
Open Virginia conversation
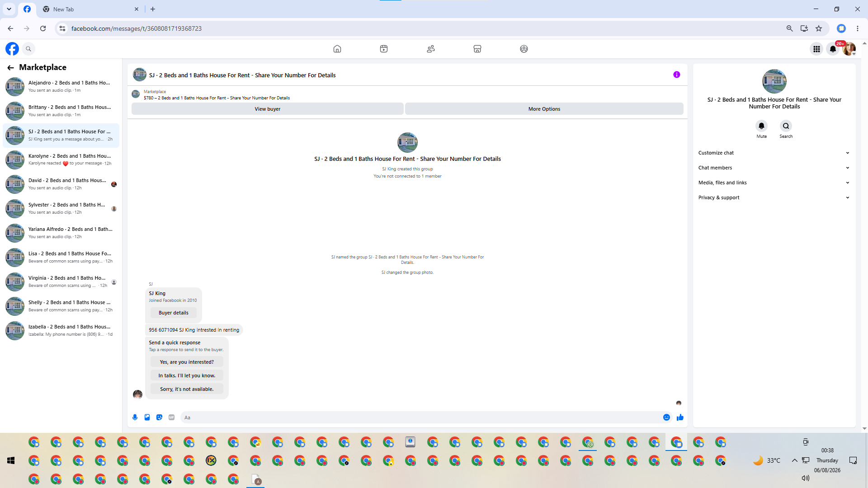[x=61, y=282]
